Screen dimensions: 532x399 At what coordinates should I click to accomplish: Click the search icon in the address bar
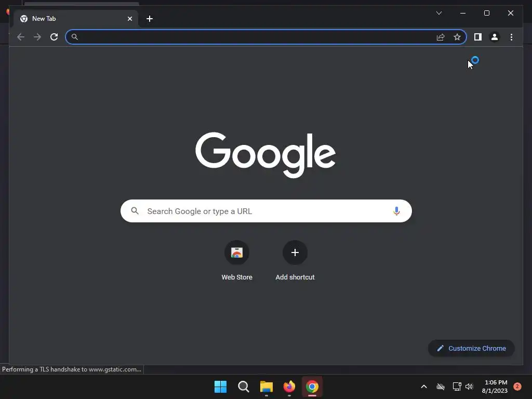point(75,37)
